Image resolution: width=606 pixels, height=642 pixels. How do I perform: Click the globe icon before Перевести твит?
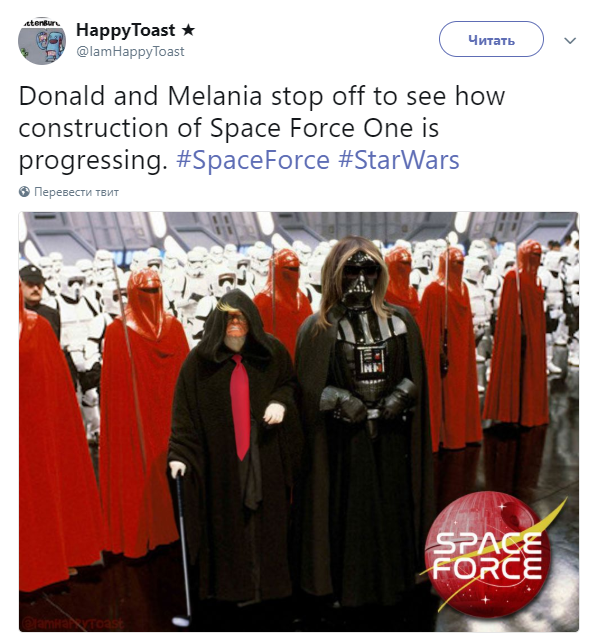pos(25,192)
